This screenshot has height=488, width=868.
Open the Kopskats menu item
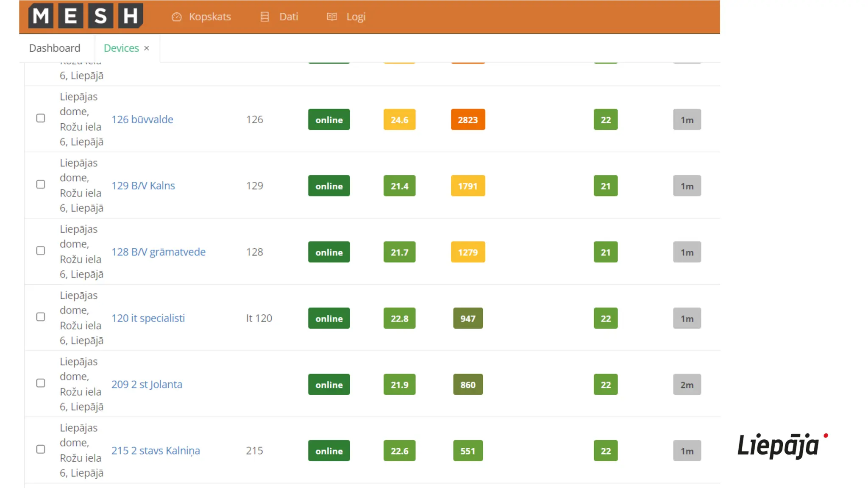[210, 17]
